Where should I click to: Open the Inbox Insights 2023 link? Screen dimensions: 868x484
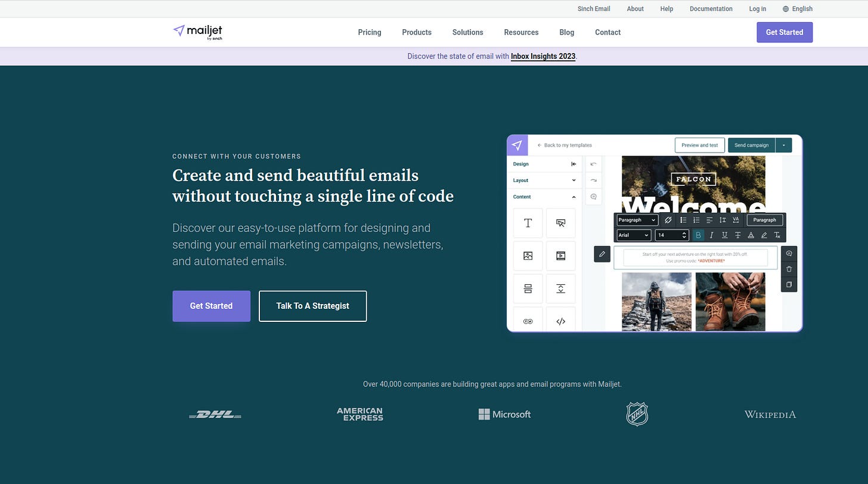(543, 56)
